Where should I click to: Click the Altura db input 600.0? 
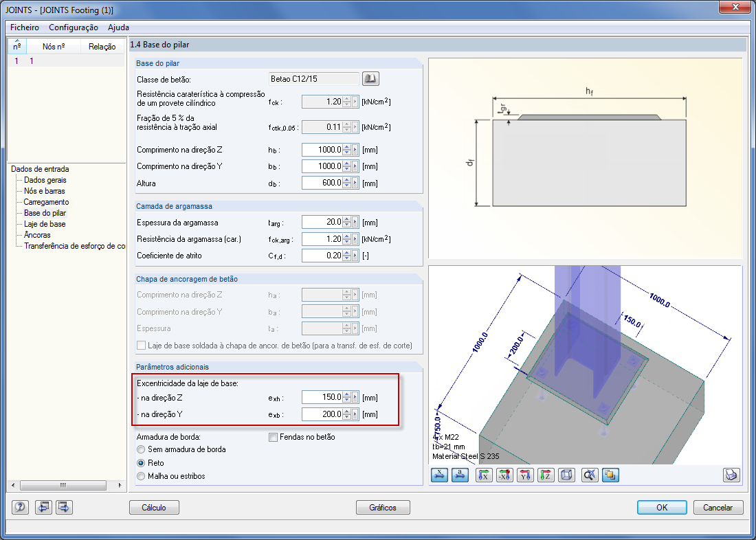[x=322, y=183]
